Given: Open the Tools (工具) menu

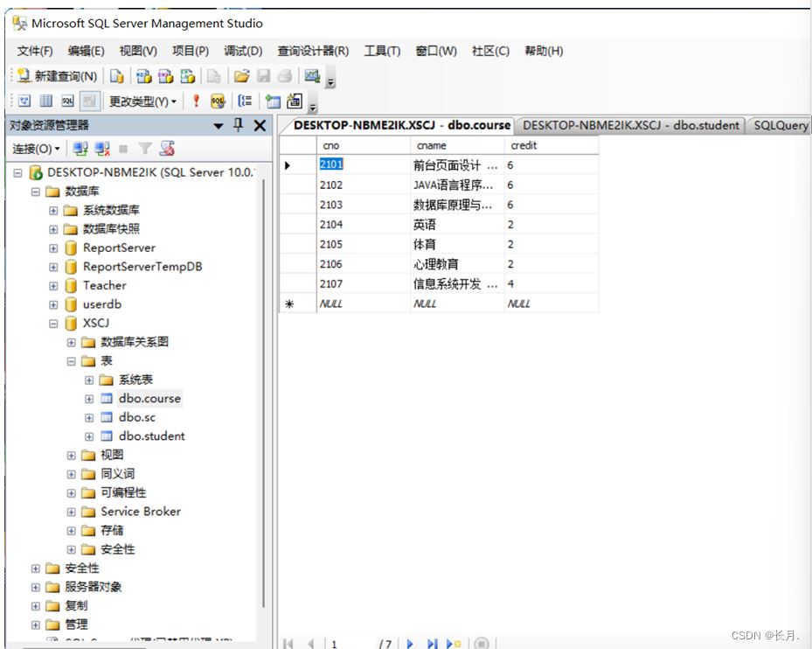Looking at the screenshot, I should pyautogui.click(x=382, y=51).
